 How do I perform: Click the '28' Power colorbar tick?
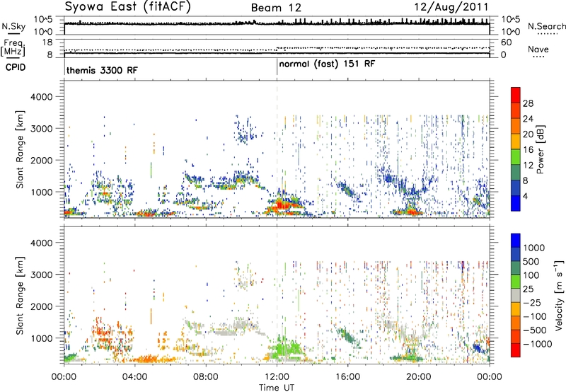coord(528,103)
